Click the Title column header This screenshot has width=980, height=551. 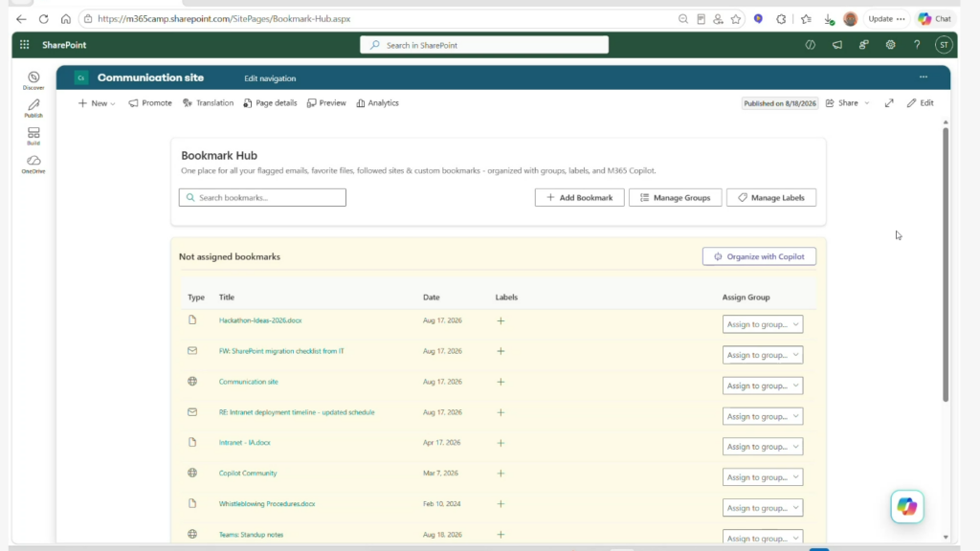click(x=226, y=298)
